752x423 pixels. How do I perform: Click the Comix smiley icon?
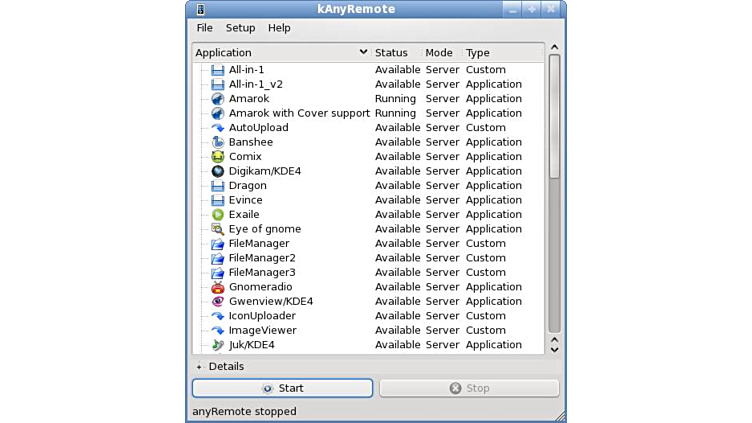click(x=218, y=157)
